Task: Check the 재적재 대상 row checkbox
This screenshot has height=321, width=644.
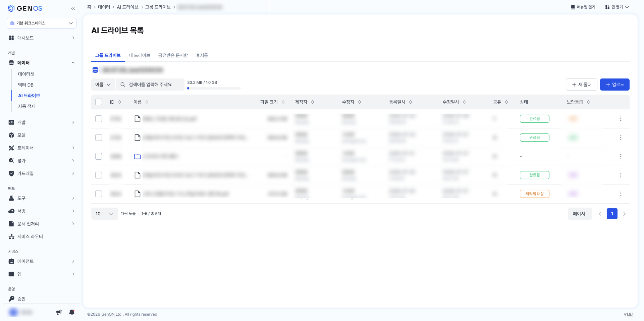Action: (99, 194)
